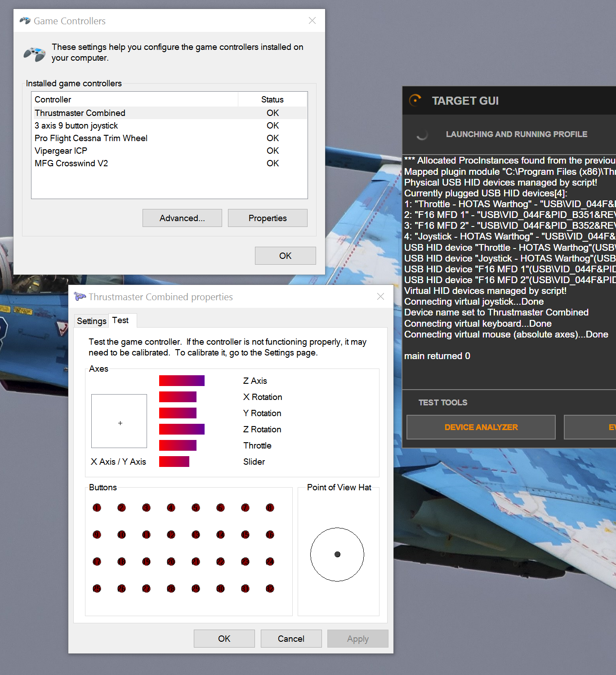Click button indicator 17 in Buttons group
The image size is (616, 675).
(97, 562)
